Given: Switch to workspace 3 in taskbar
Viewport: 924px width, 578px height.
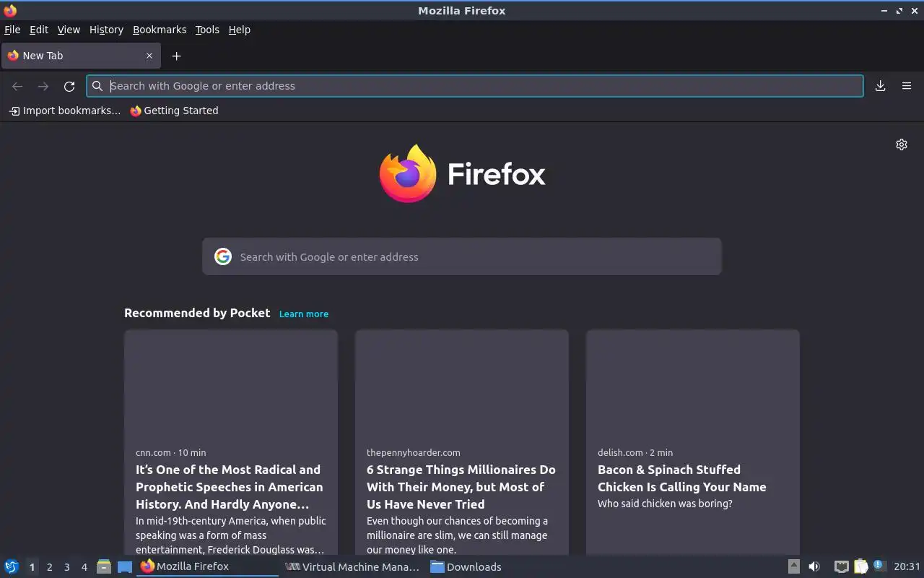Looking at the screenshot, I should (x=66, y=567).
